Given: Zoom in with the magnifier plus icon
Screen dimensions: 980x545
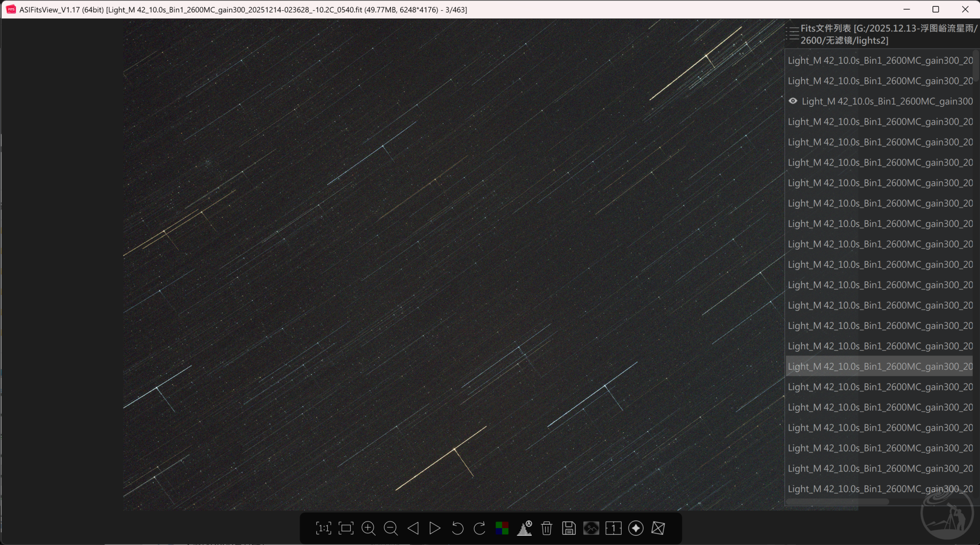Looking at the screenshot, I should click(368, 528).
